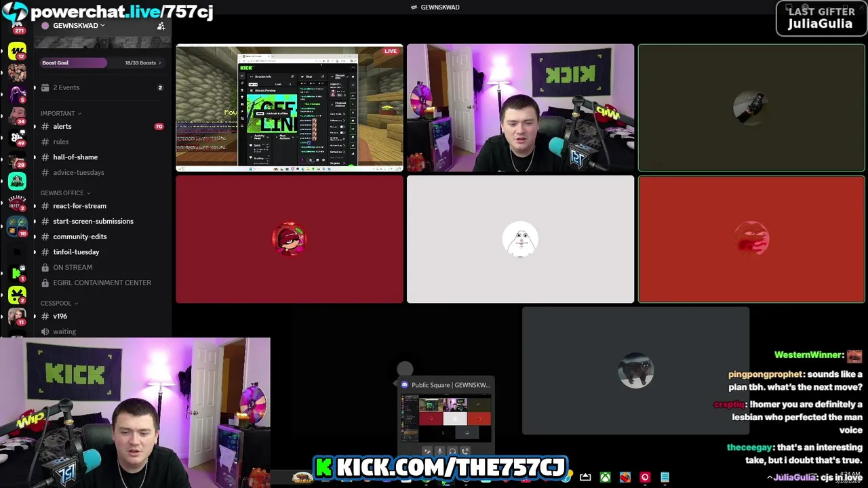
Task: Toggle camera in taskbar preview controls
Action: point(427,451)
